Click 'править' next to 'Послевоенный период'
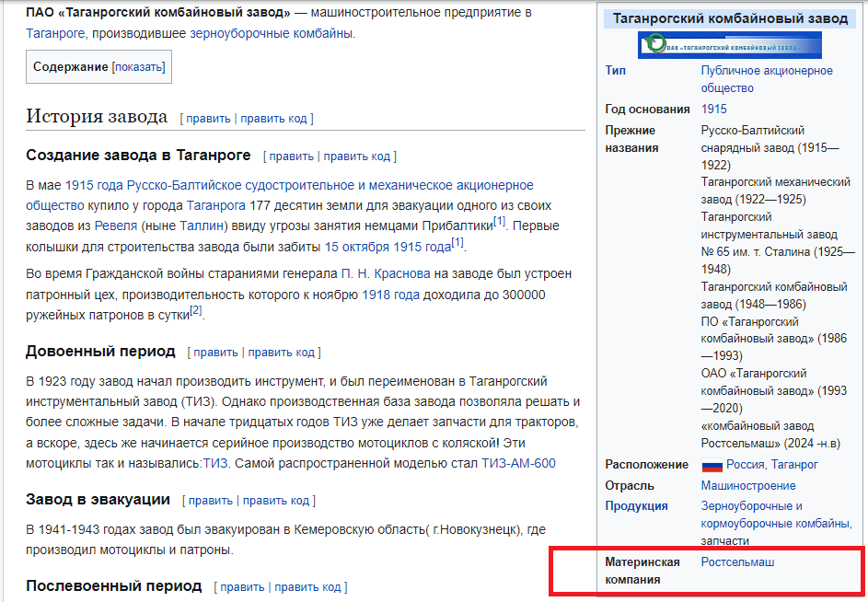The image size is (868, 602). [242, 587]
